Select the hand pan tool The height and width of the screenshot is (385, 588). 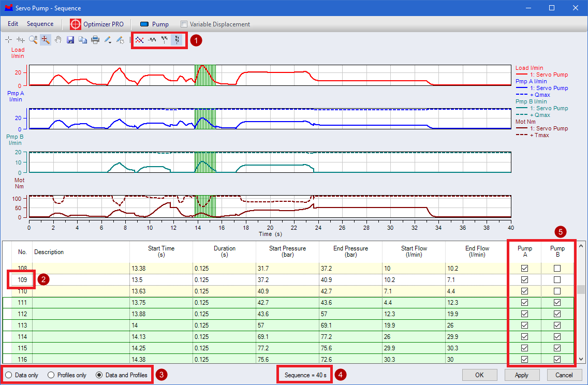58,40
